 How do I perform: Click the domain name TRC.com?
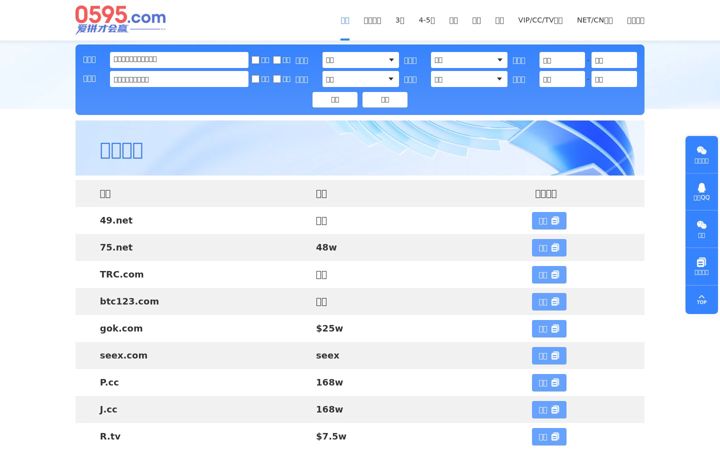pyautogui.click(x=122, y=275)
